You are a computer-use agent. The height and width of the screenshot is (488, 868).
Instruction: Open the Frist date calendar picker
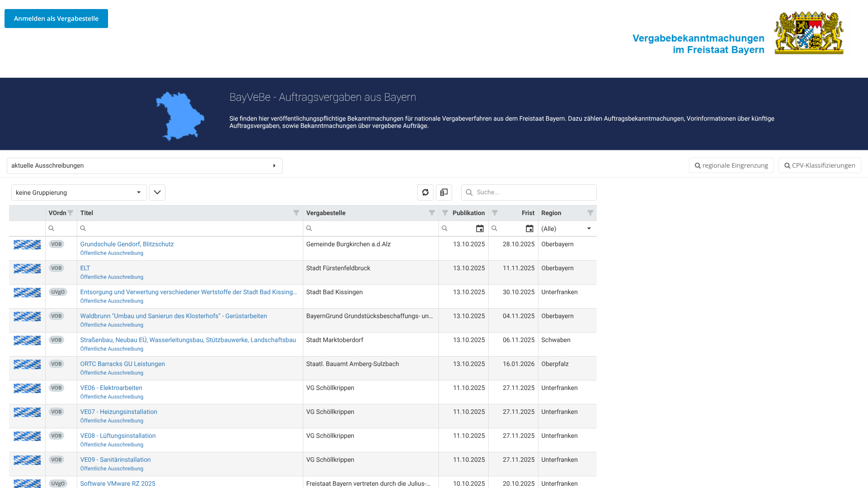(x=529, y=229)
